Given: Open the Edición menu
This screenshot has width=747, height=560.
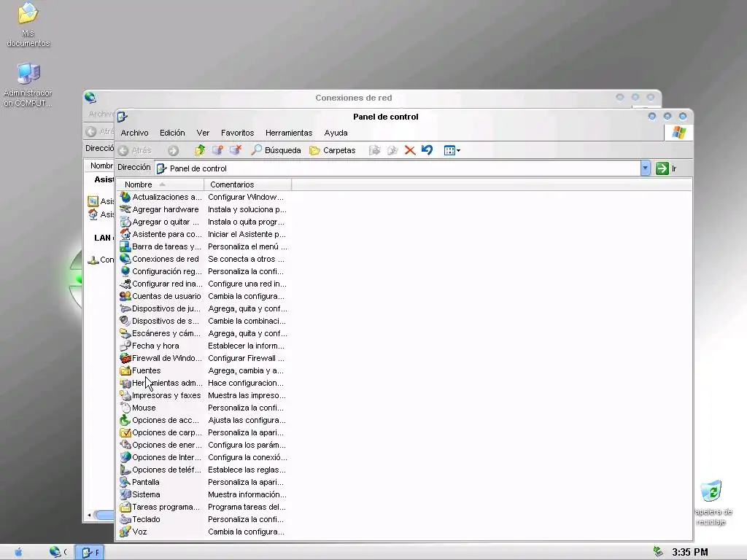Looking at the screenshot, I should point(172,133).
